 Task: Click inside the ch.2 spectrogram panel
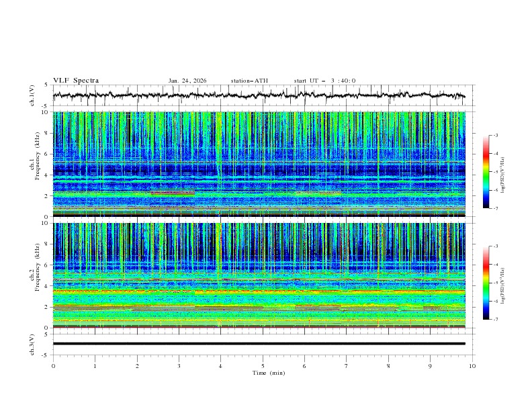[x=259, y=275]
